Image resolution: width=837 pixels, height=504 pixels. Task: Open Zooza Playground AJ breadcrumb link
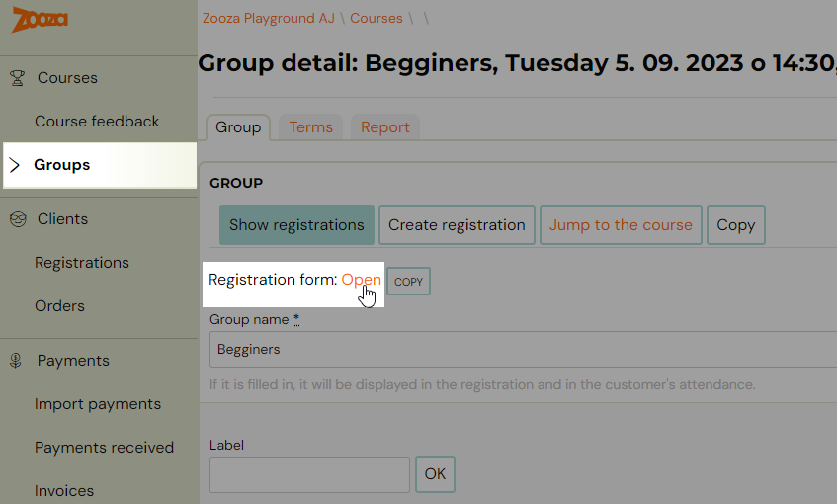269,18
